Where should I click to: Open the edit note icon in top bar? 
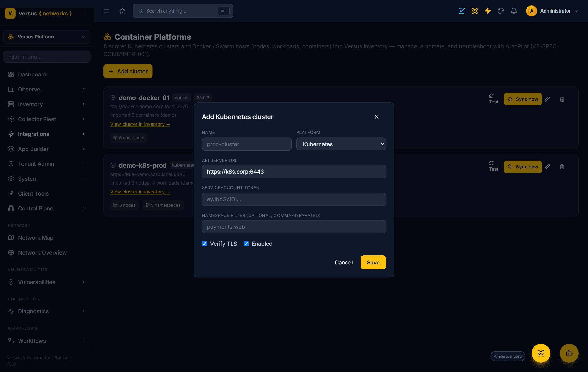tap(462, 11)
